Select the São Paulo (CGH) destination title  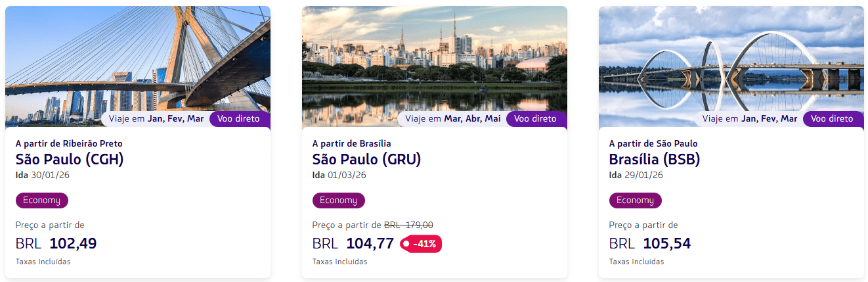(x=70, y=159)
